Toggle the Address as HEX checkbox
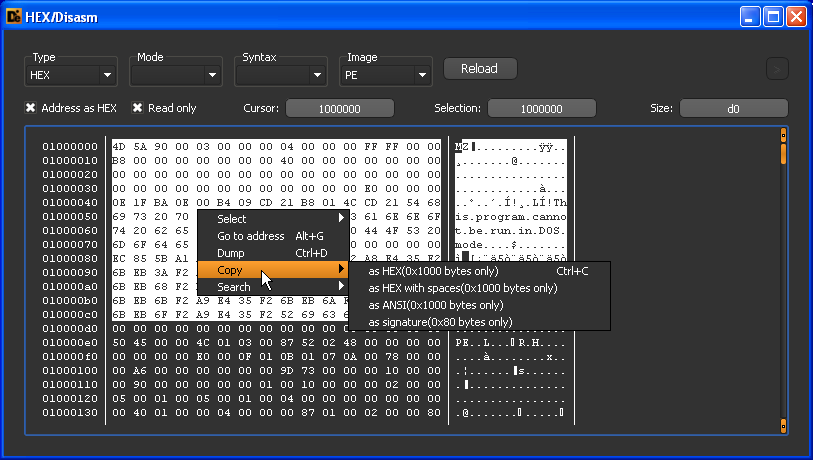This screenshot has height=460, width=813. pyautogui.click(x=31, y=108)
